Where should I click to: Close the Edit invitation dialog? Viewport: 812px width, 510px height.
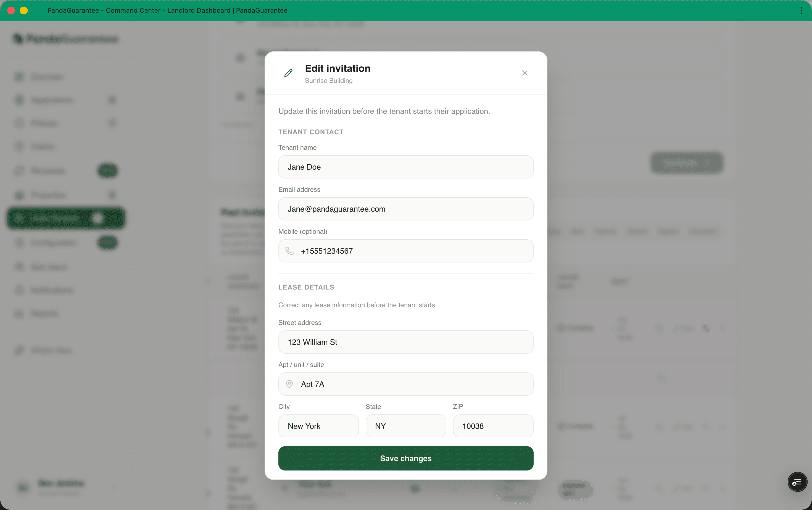point(524,73)
